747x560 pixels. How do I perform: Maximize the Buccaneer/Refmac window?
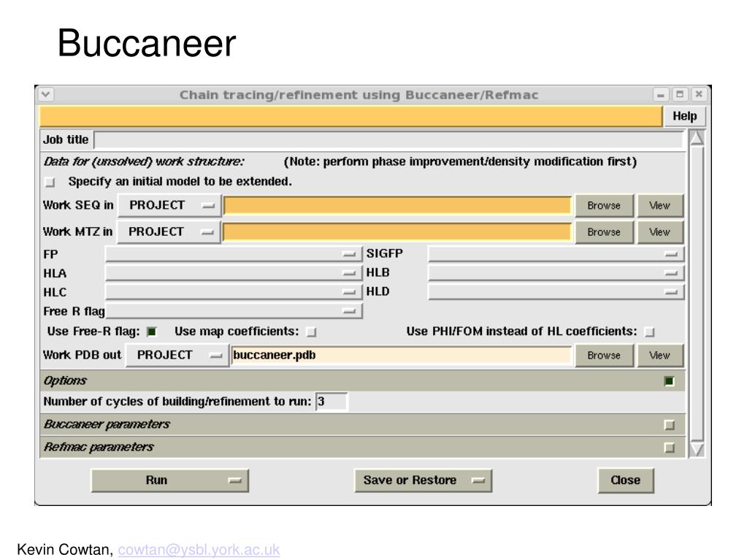click(680, 95)
